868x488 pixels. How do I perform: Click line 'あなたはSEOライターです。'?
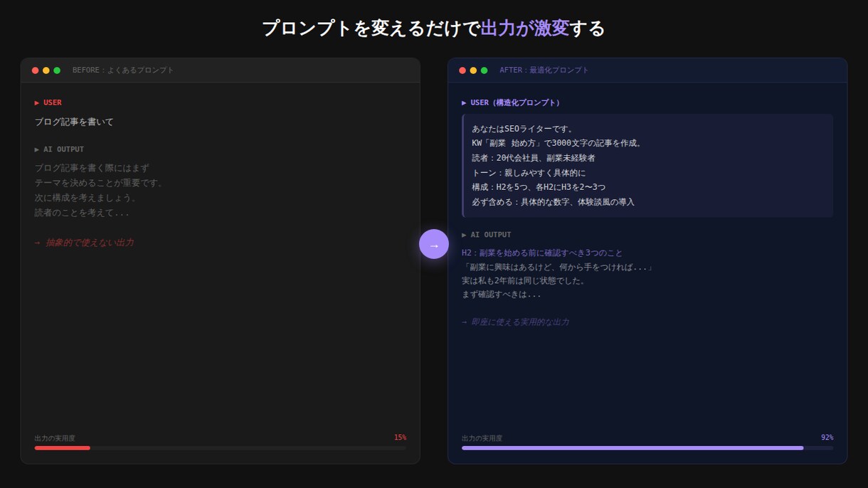pos(523,129)
